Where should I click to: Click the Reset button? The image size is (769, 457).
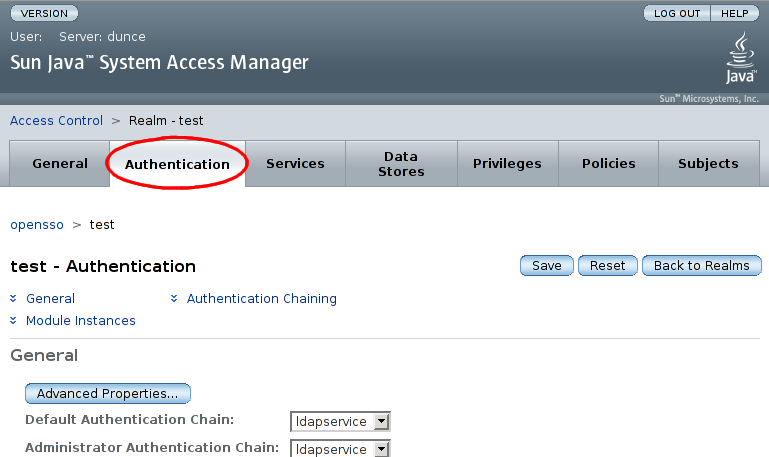pyautogui.click(x=608, y=265)
